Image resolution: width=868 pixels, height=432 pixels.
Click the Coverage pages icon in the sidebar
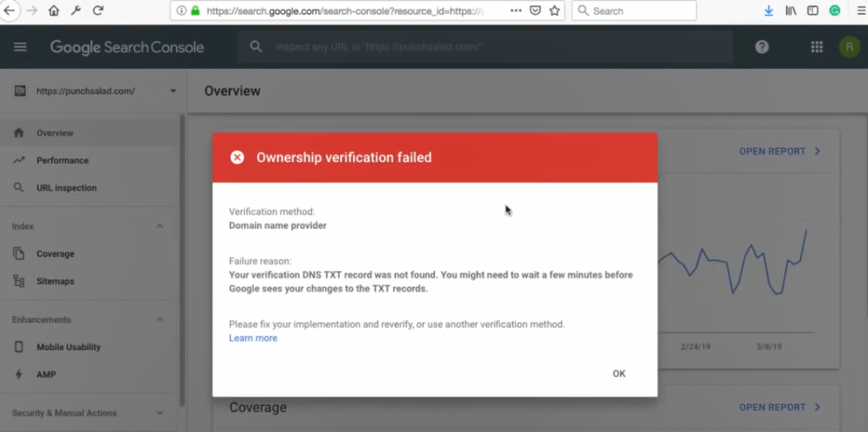pyautogui.click(x=19, y=254)
